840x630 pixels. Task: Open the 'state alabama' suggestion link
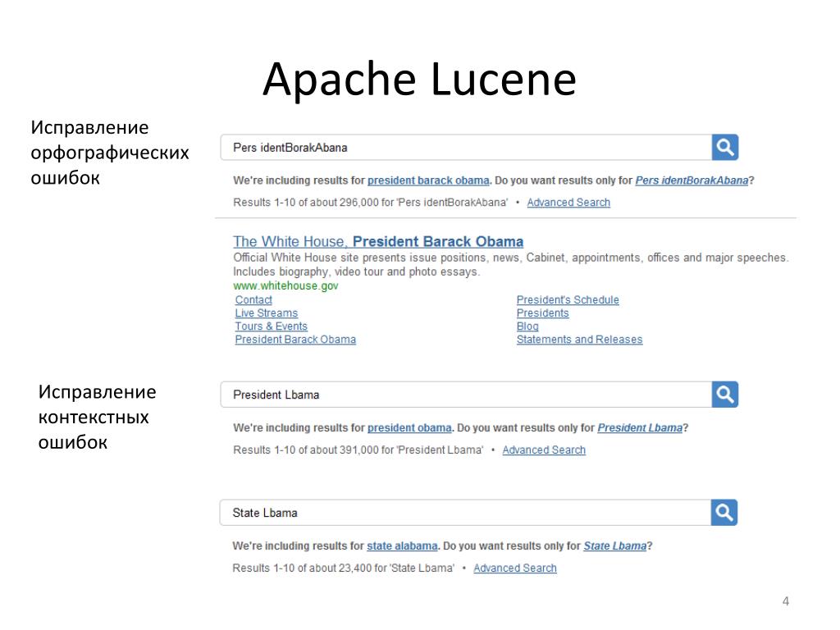click(402, 546)
